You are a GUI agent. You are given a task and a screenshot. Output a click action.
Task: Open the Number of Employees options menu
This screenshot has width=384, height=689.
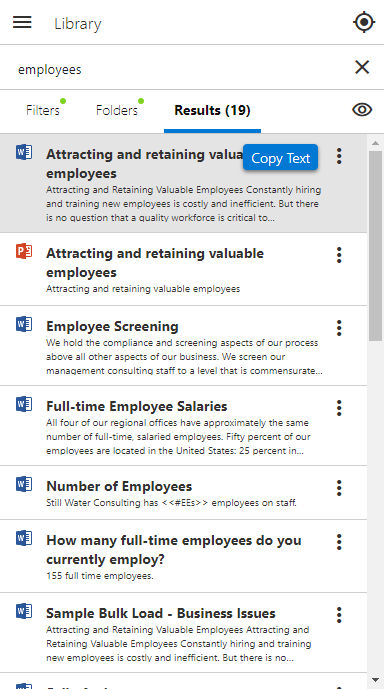point(339,488)
